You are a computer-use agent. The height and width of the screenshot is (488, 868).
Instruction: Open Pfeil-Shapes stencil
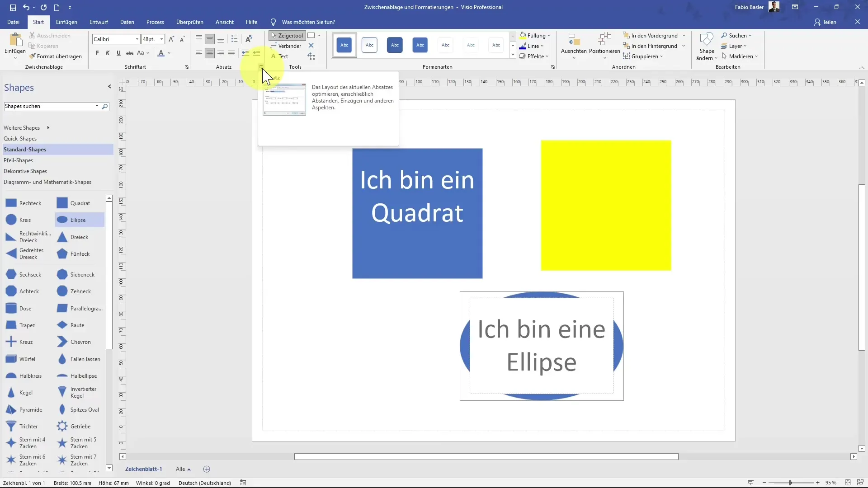pyautogui.click(x=18, y=160)
